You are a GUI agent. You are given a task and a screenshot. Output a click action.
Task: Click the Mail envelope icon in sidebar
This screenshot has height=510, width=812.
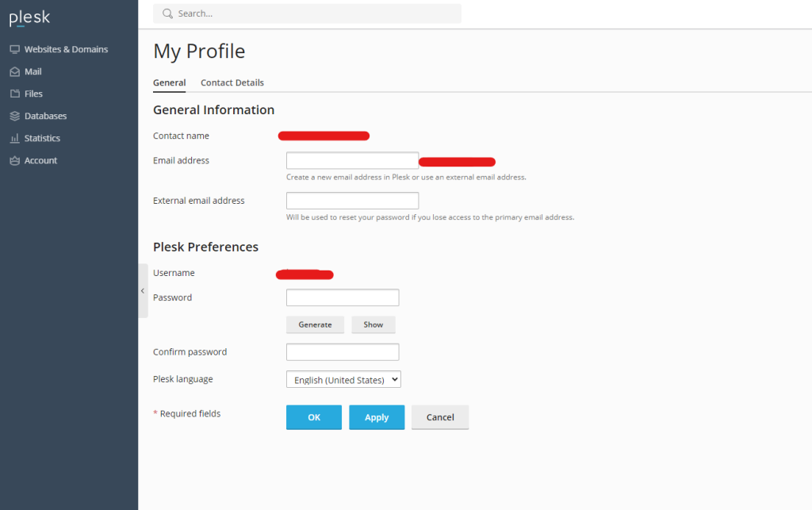pos(14,71)
